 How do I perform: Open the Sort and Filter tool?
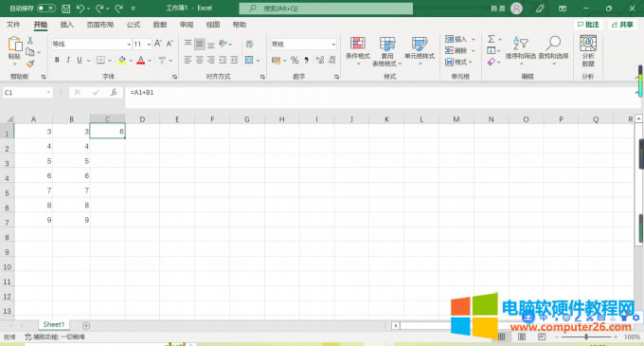click(520, 50)
